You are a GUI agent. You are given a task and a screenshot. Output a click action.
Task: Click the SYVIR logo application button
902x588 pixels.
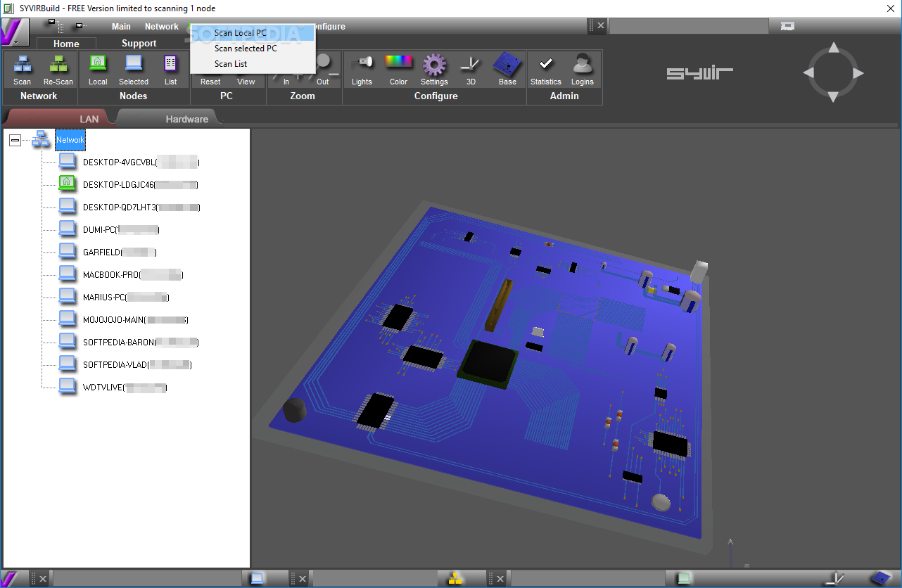point(14,32)
